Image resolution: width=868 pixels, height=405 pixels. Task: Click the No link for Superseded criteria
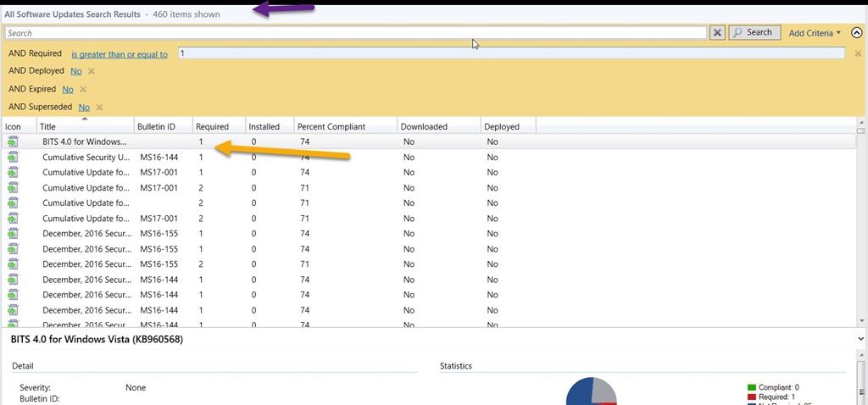coord(84,108)
